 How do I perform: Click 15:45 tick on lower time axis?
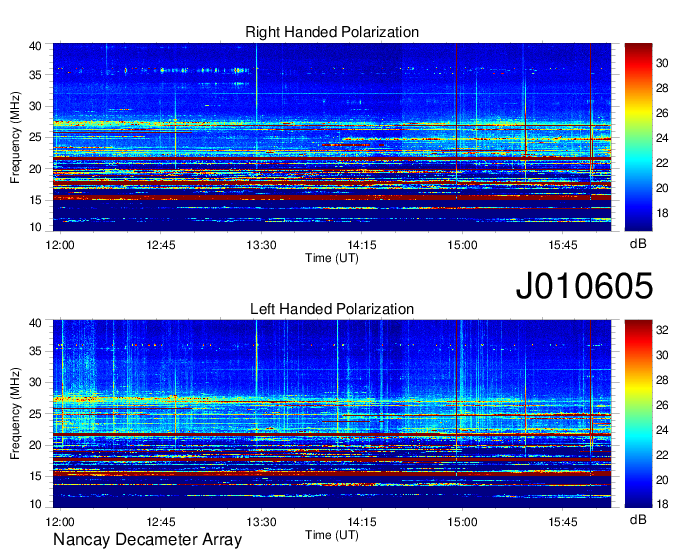[562, 522]
